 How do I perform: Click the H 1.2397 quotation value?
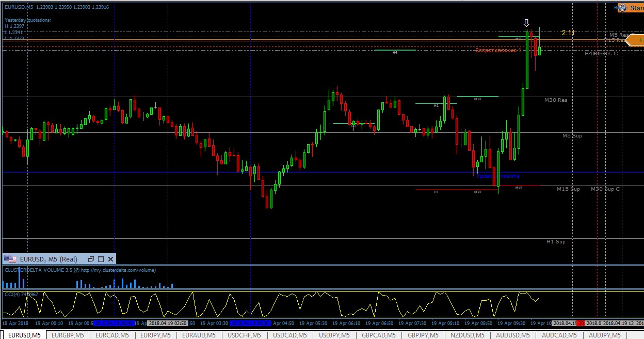tap(14, 26)
